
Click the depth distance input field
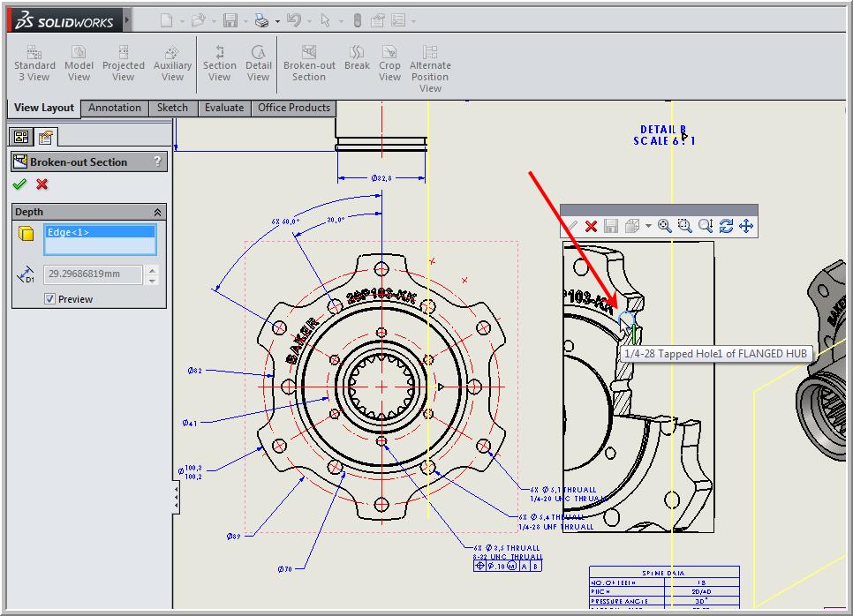click(x=93, y=274)
